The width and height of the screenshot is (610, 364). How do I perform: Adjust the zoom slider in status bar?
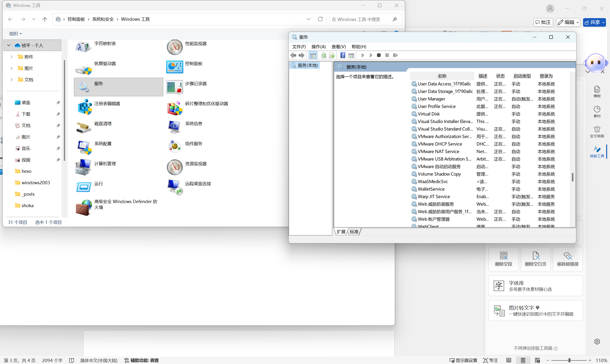click(569, 360)
